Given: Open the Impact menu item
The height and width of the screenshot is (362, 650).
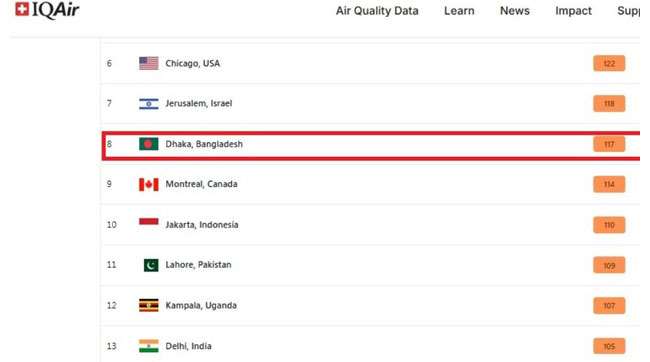Looking at the screenshot, I should pos(573,11).
